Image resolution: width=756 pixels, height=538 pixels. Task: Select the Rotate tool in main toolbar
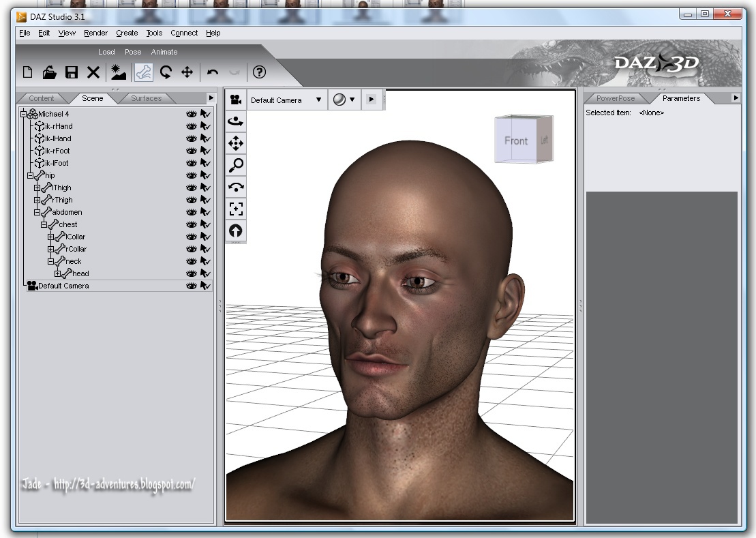[166, 72]
